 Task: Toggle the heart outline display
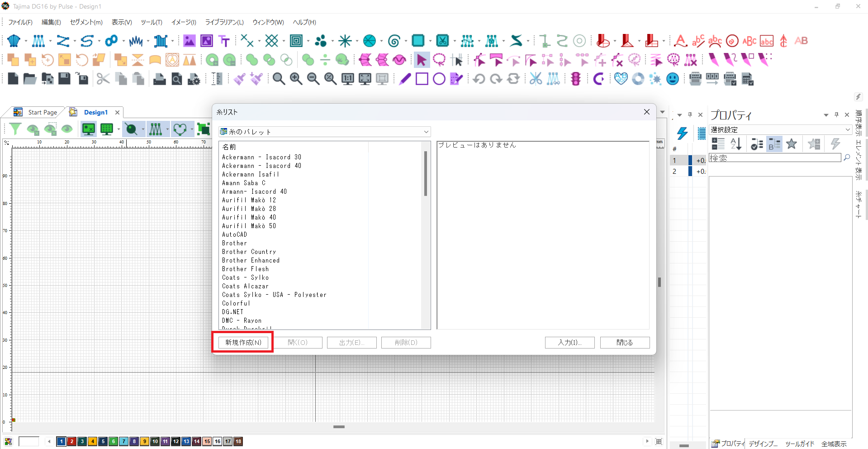point(180,129)
